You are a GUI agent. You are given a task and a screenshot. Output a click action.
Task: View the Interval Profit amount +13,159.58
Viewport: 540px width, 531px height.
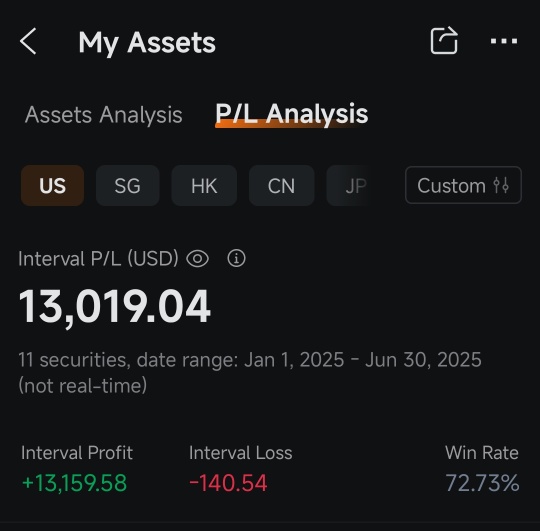(x=74, y=483)
